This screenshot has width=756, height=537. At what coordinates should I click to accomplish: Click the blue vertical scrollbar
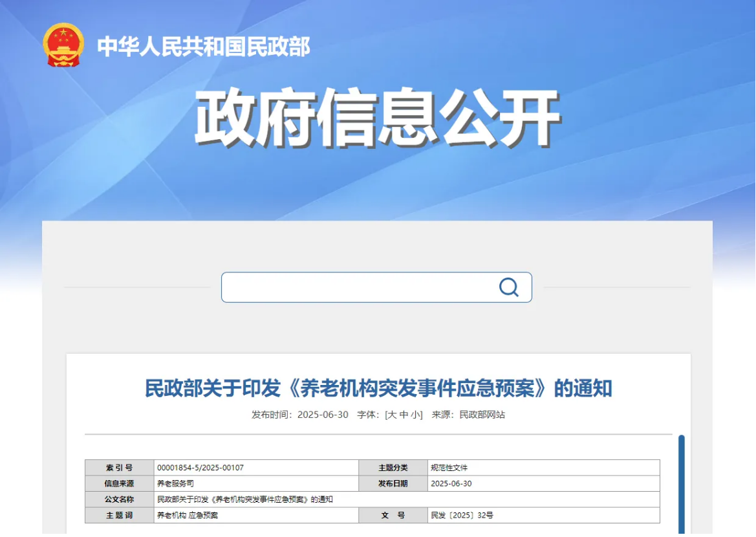pos(681,484)
